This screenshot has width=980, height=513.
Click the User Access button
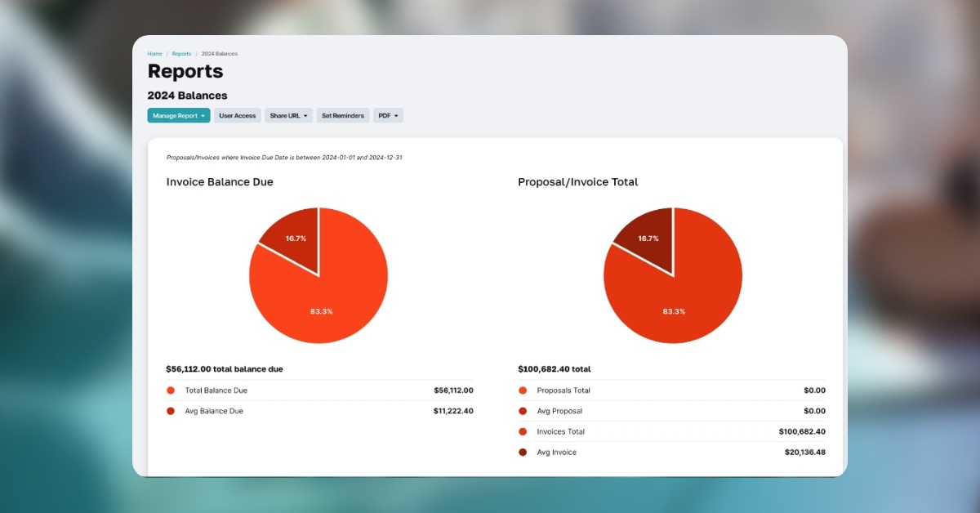pos(238,116)
